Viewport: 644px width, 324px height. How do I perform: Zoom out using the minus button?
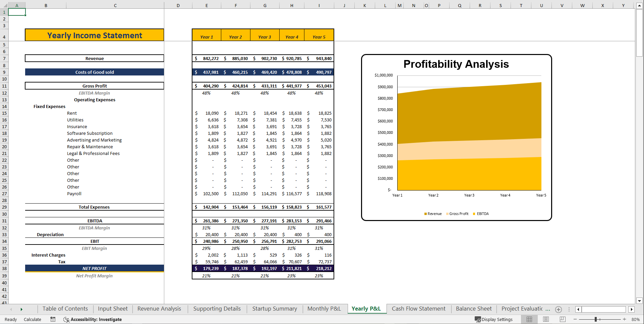pyautogui.click(x=575, y=319)
